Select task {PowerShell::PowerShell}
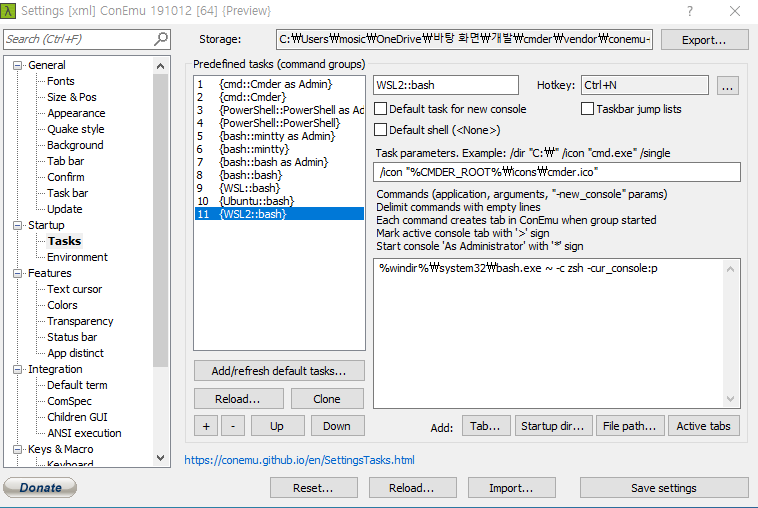 coord(279,123)
